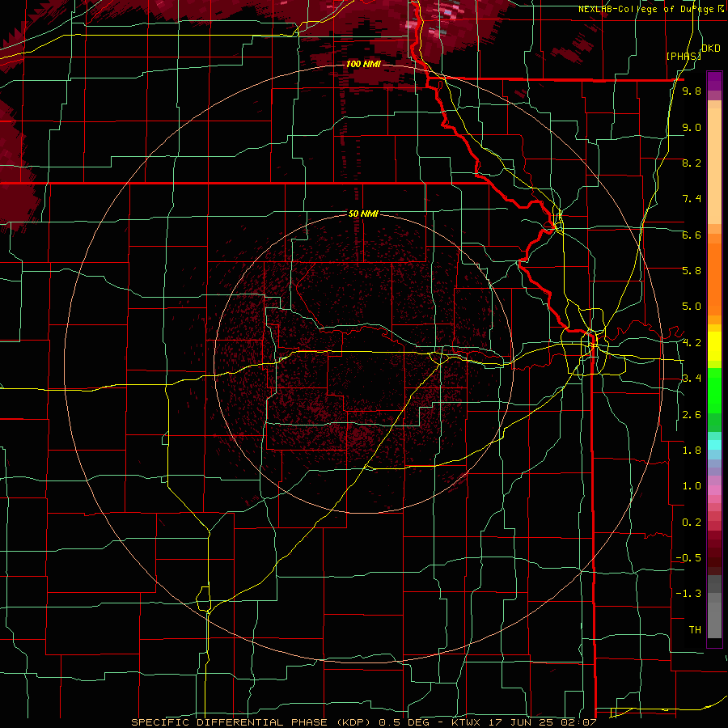728x728 pixels.
Task: Click the pink color bar segment near 1.0
Action: pos(714,490)
